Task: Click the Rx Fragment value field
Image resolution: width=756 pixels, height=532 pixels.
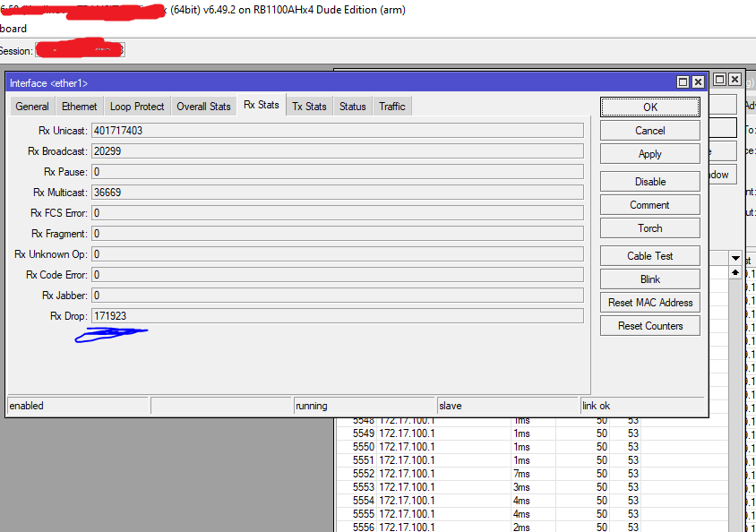Action: (338, 234)
